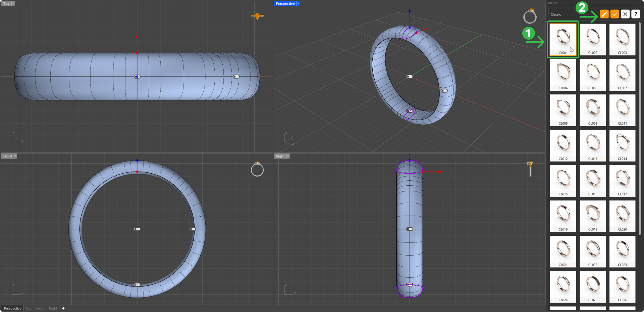Click the ring view icon in Perspective viewport
This screenshot has width=644, height=312.
[x=530, y=16]
